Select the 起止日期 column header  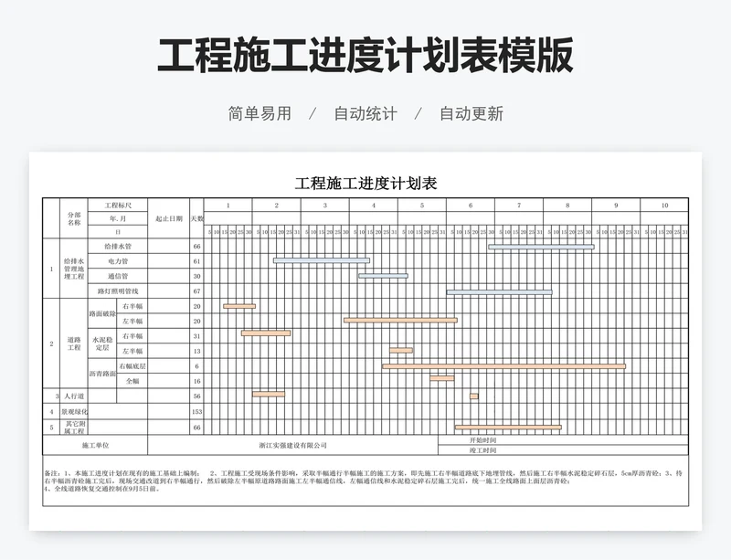point(169,218)
